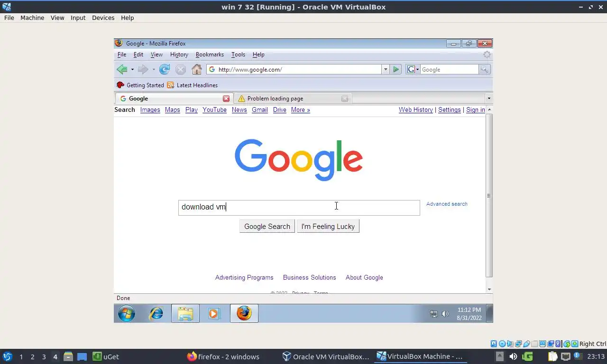This screenshot has width=607, height=364.
Task: Click VirtualBox USB status indicator
Action: pos(526,344)
